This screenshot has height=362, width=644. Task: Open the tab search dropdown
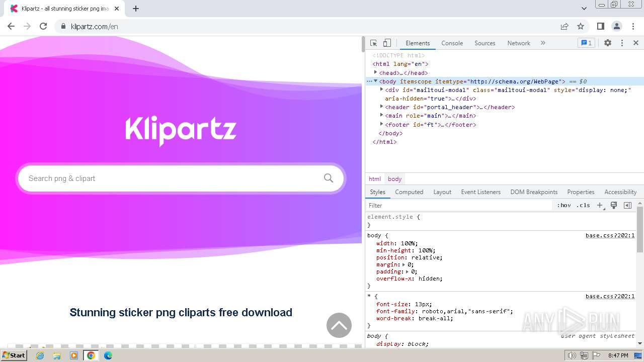point(584,9)
